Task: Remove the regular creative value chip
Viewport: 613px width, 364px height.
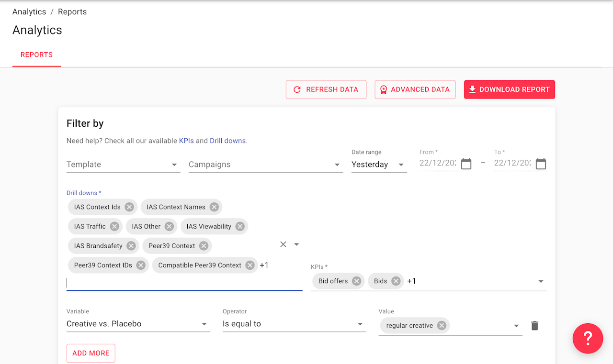Action: [x=442, y=326]
